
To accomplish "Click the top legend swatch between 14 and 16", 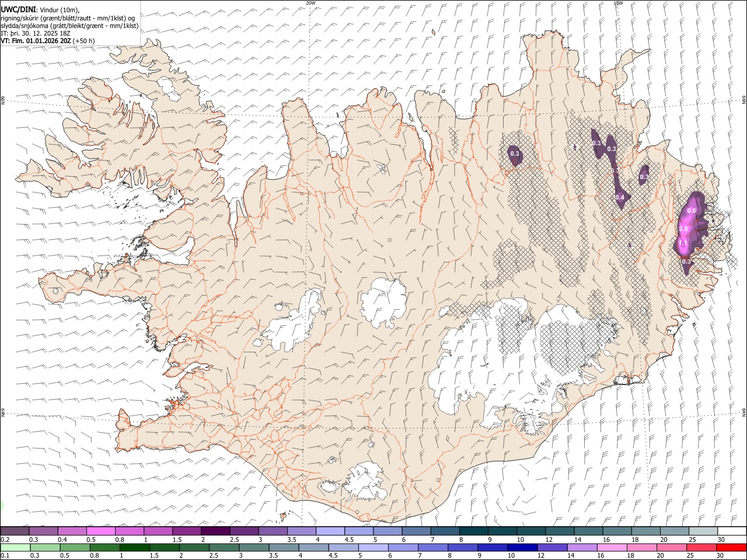I will coord(588,531).
